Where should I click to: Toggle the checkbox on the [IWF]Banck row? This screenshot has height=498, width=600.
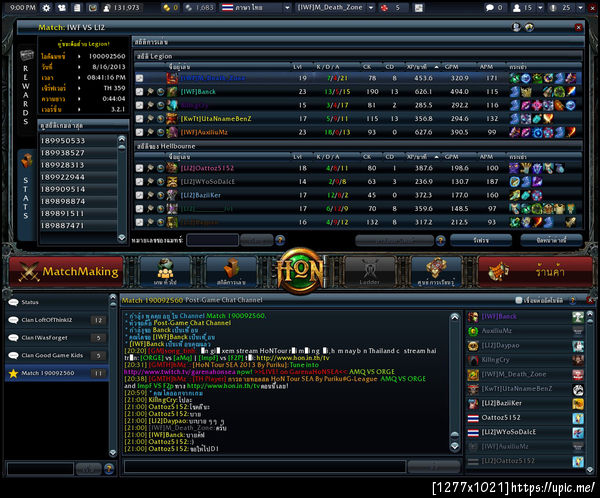point(140,92)
